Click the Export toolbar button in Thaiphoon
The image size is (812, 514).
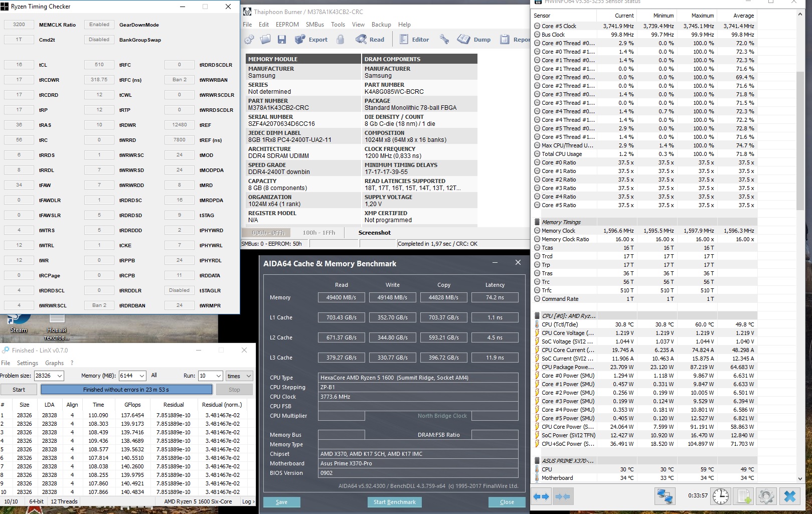(311, 40)
